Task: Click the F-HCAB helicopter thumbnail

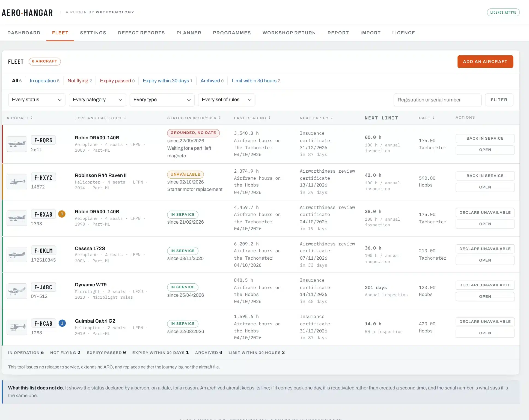Action: [17, 327]
